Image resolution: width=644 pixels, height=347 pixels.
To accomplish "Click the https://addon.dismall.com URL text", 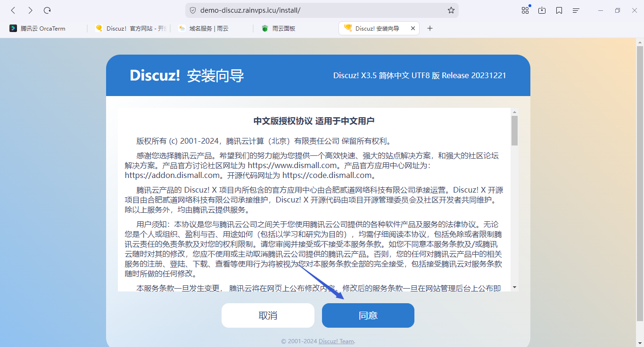I will click(173, 175).
